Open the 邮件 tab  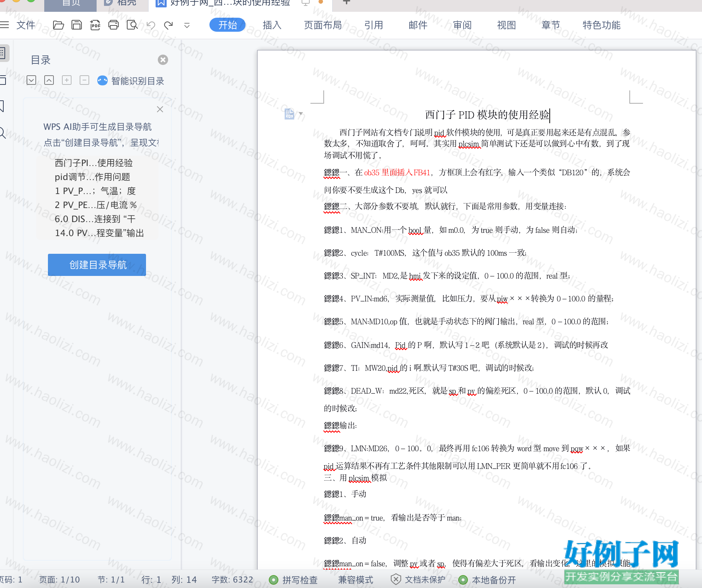click(x=418, y=25)
